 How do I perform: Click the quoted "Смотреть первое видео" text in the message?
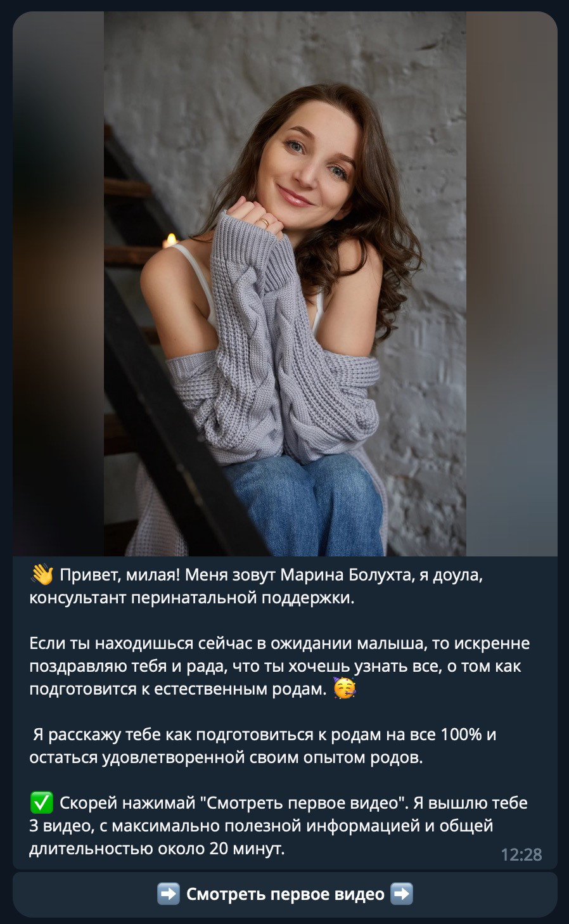[x=304, y=803]
